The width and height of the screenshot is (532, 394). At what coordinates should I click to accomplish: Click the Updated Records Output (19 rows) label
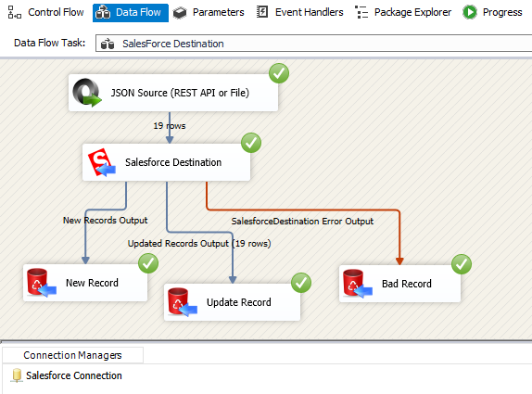coord(199,243)
